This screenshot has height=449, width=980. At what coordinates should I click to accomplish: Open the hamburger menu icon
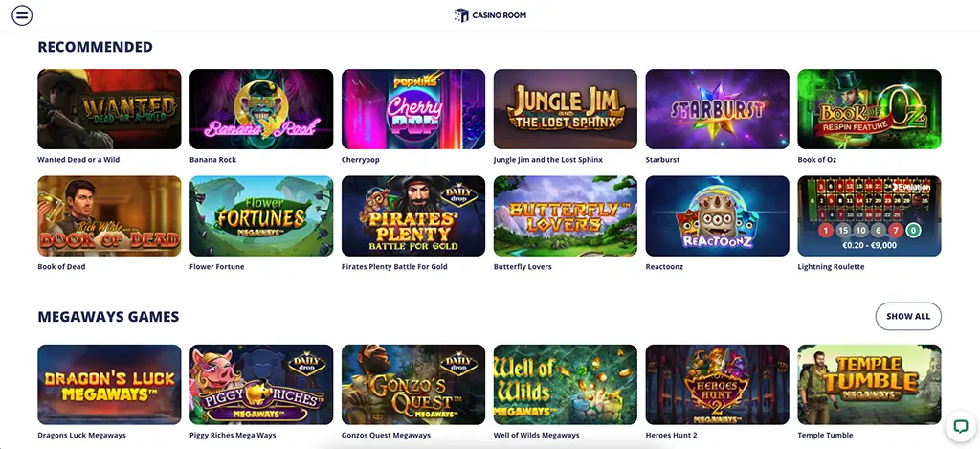22,14
